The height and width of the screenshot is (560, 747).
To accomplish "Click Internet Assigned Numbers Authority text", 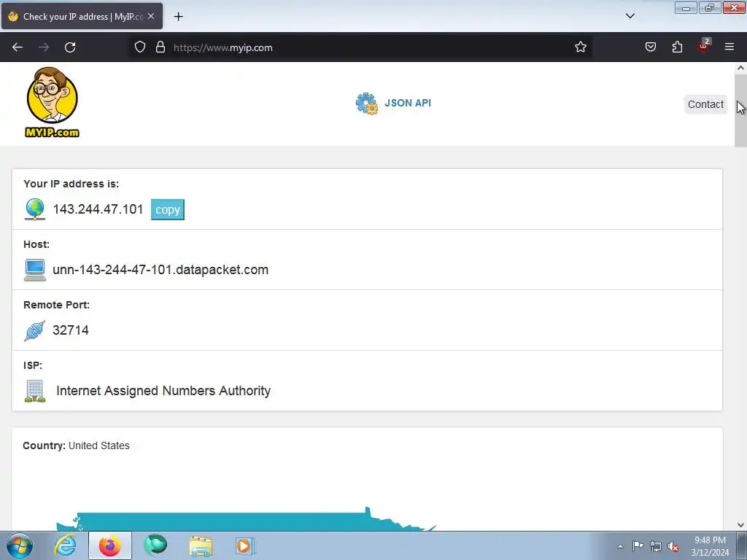I will (x=163, y=391).
